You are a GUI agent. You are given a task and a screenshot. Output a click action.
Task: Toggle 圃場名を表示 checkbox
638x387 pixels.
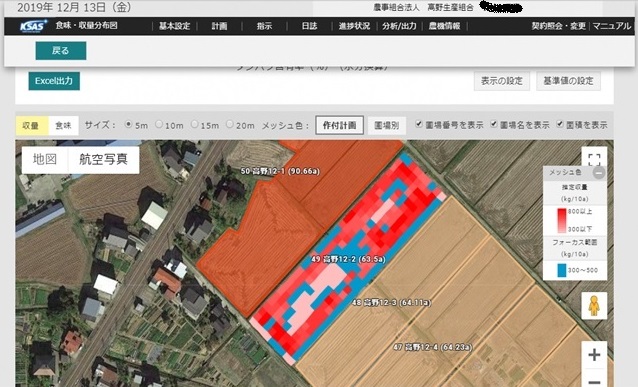coord(494,124)
